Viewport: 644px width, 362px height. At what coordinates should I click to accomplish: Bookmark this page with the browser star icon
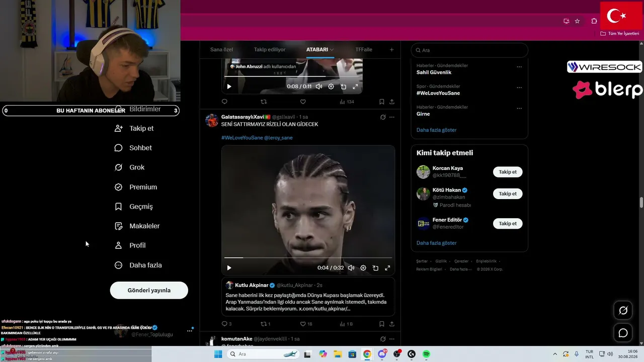click(577, 21)
